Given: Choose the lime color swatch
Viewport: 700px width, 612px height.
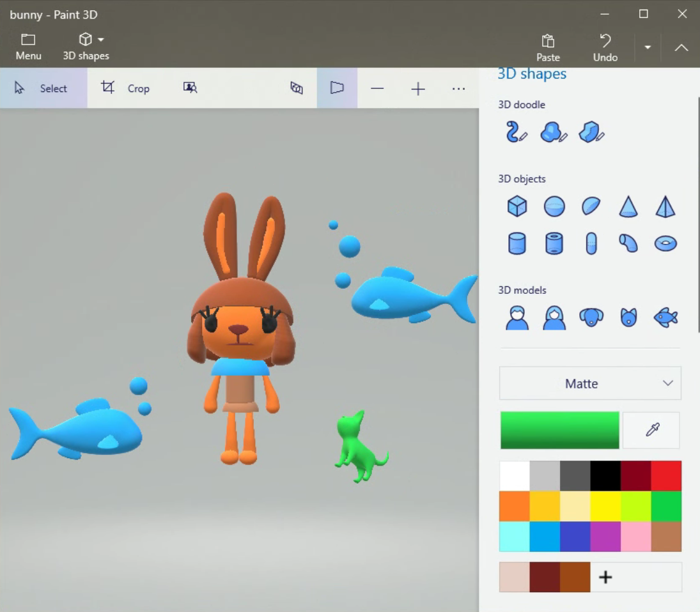Looking at the screenshot, I should [x=635, y=507].
